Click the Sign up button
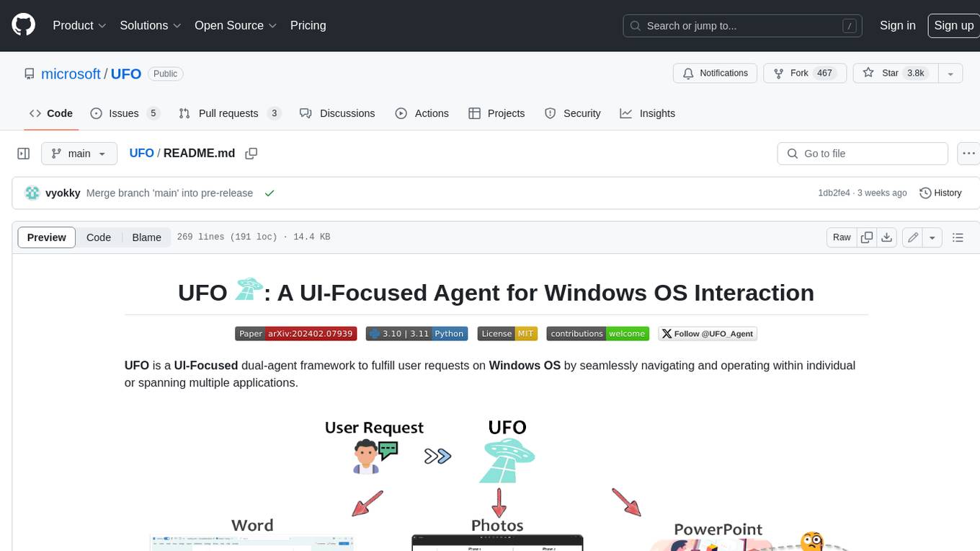The image size is (980, 551). click(x=953, y=25)
